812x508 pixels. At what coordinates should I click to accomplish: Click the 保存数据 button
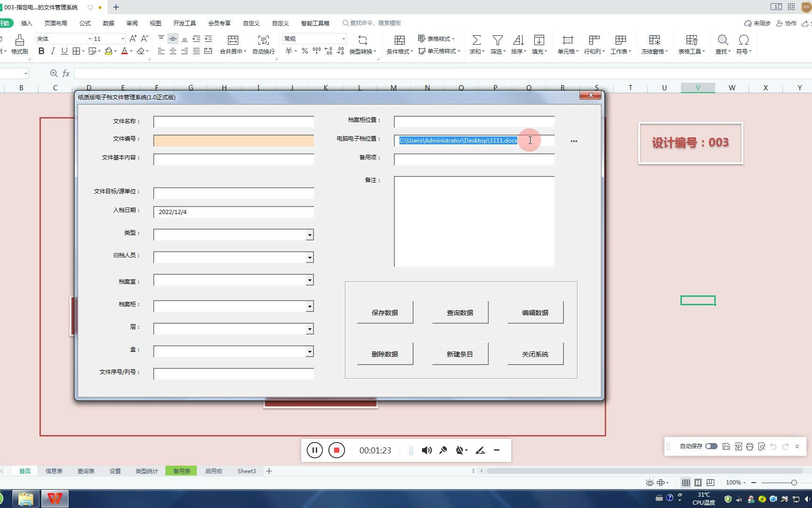385,312
